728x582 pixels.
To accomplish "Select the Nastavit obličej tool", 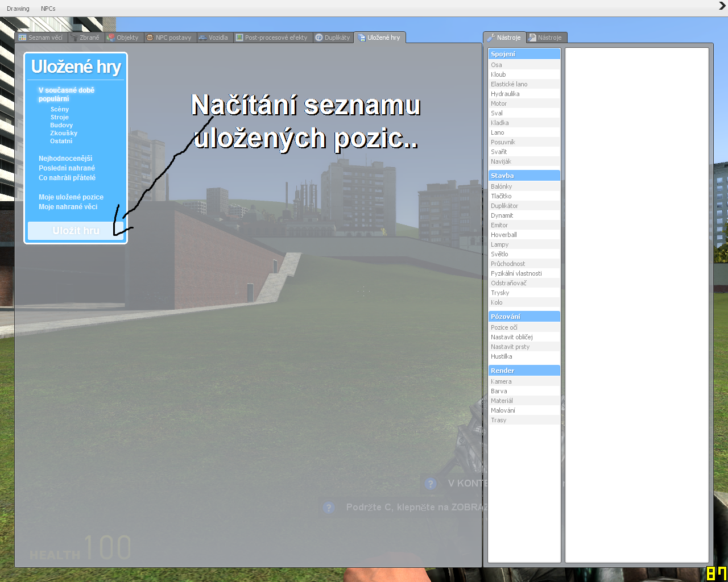I will [x=524, y=337].
